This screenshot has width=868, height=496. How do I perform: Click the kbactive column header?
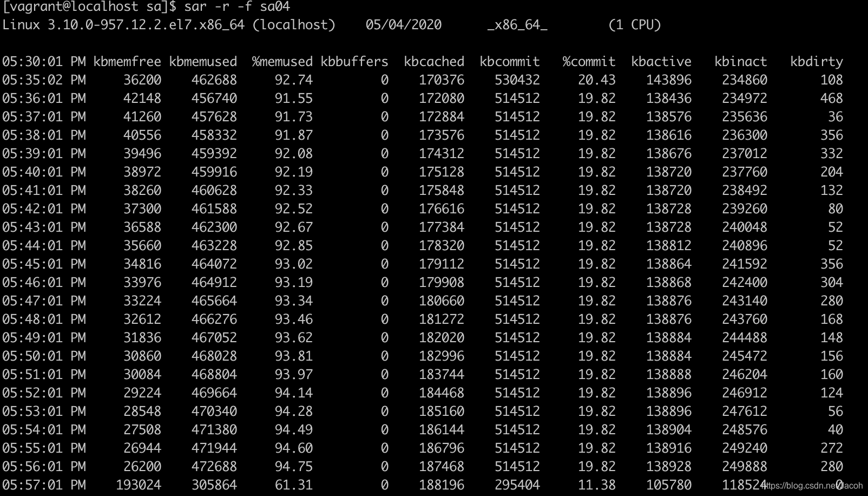[661, 62]
